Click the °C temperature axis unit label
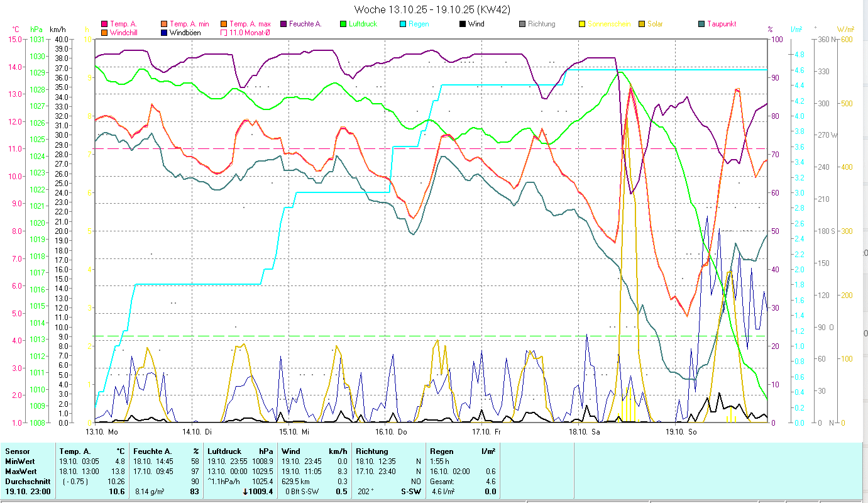The image size is (868, 503). pos(16,29)
